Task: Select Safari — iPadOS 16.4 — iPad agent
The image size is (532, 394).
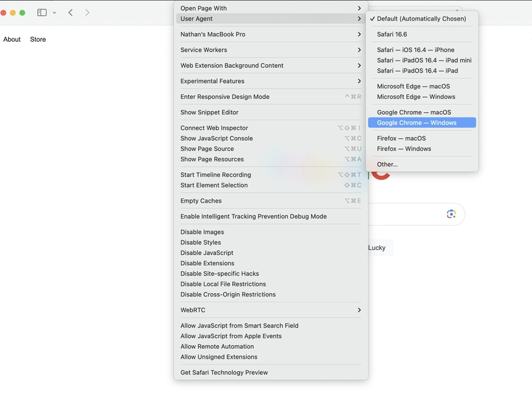Action: [x=422, y=70]
